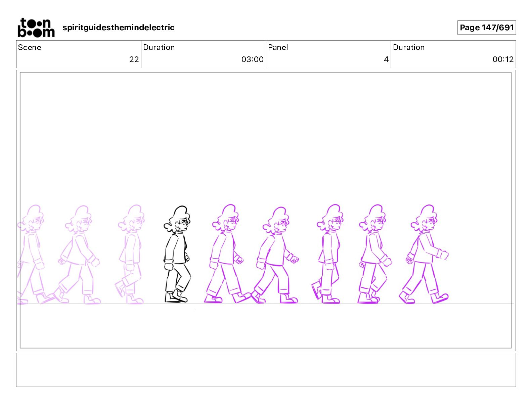Viewport: 532px width, 411px height.
Task: Click the black outlined walking character
Action: pos(177,254)
